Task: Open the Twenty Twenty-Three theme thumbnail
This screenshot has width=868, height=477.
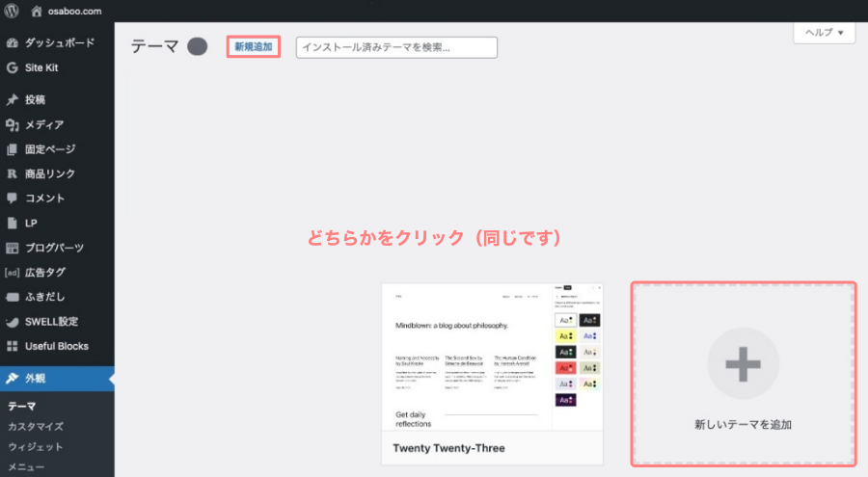Action: pyautogui.click(x=492, y=357)
